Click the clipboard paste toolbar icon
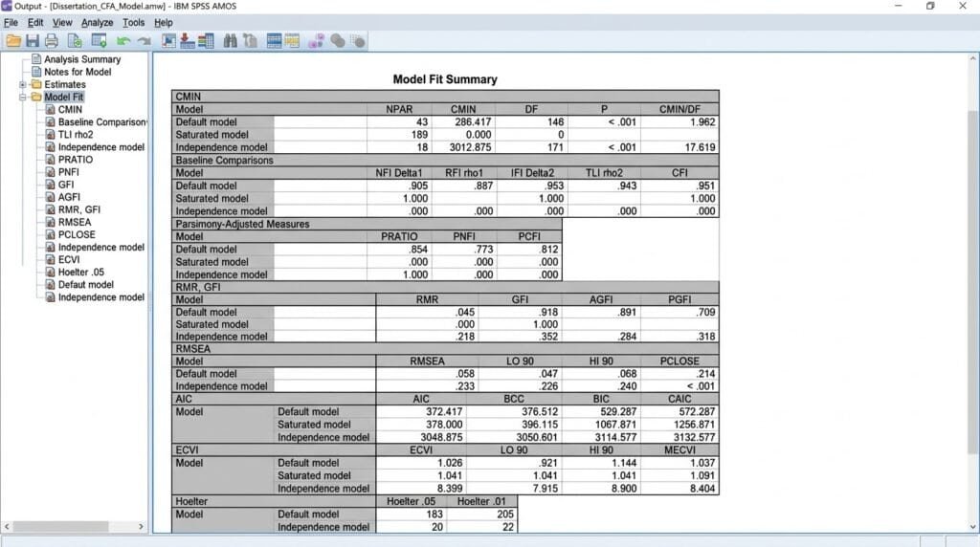 click(250, 41)
